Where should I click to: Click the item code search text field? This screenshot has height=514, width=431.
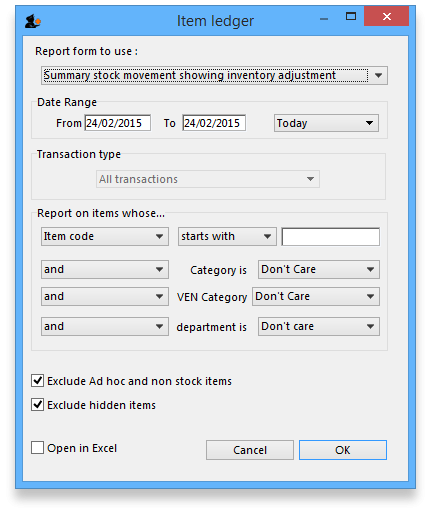click(330, 237)
